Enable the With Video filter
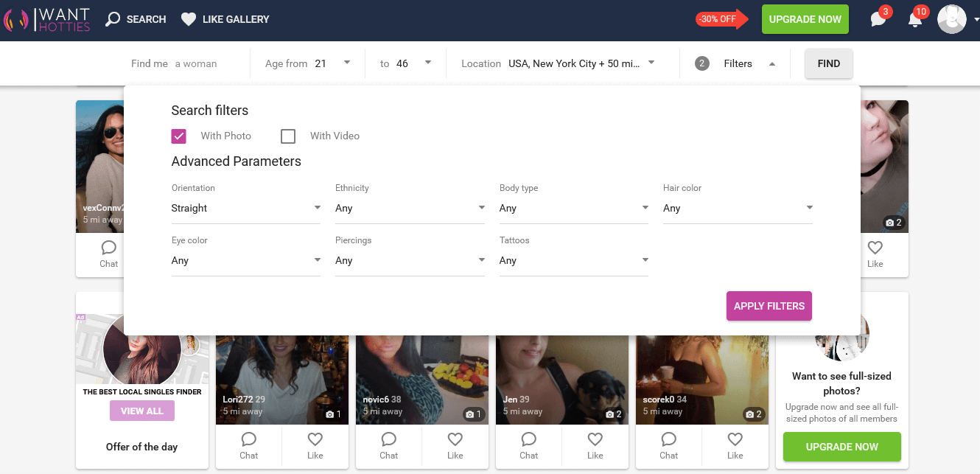Image resolution: width=980 pixels, height=474 pixels. point(288,136)
